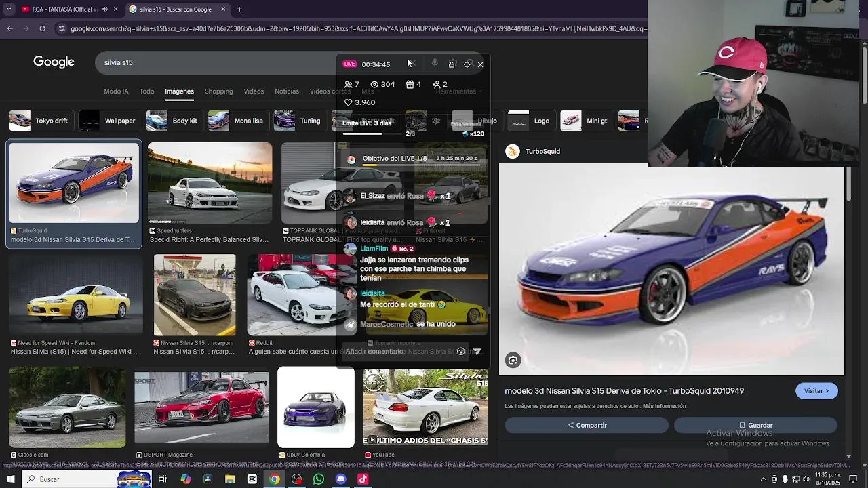Click Windows taskbar 'Buscar' search box
868x488 pixels.
87,479
